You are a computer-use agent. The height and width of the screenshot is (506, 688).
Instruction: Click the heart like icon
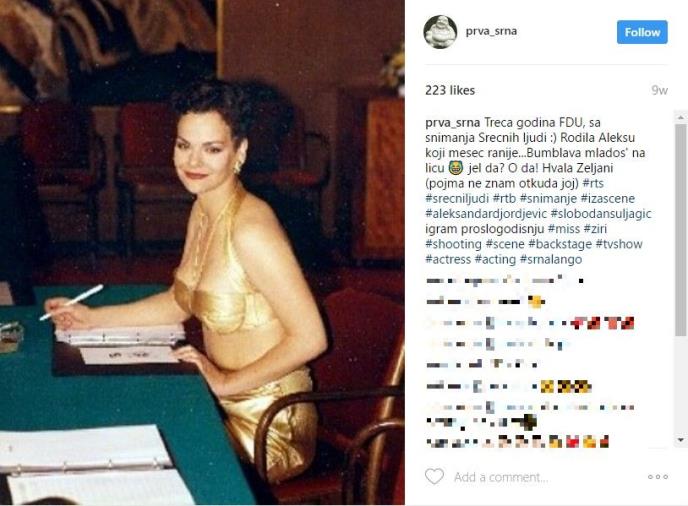tap(434, 476)
